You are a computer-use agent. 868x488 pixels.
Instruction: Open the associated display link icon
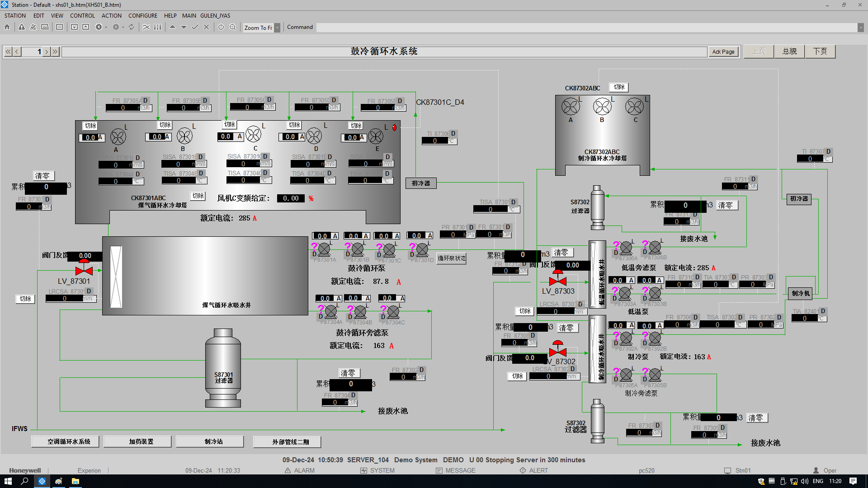point(45,27)
